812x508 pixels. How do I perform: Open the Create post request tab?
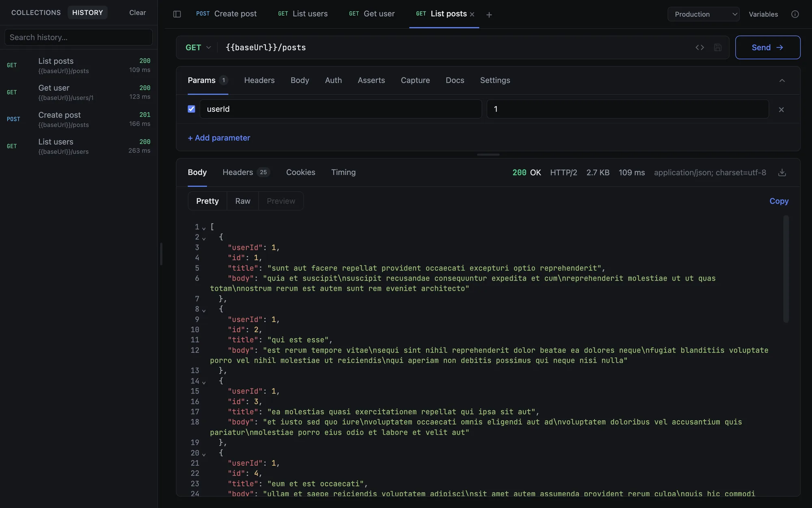pos(226,14)
